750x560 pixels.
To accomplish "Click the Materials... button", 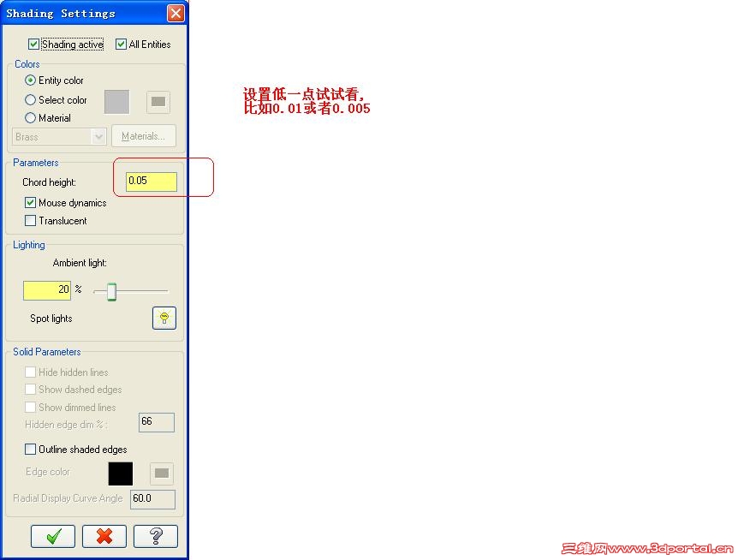I will click(144, 136).
